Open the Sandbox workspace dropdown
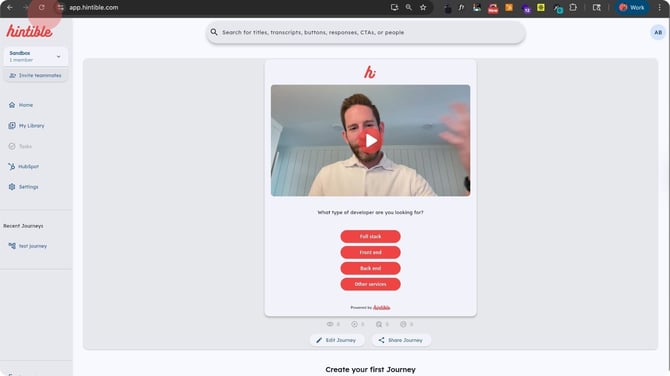670x376 pixels. [36, 56]
